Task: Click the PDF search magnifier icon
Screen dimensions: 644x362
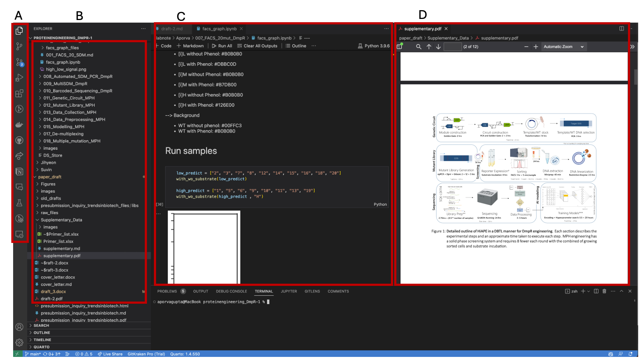Action: pyautogui.click(x=419, y=47)
